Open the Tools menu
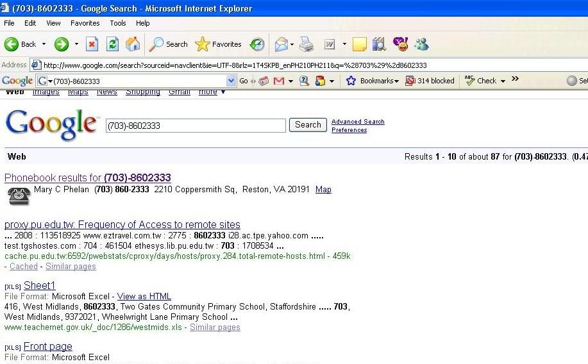 tap(117, 23)
